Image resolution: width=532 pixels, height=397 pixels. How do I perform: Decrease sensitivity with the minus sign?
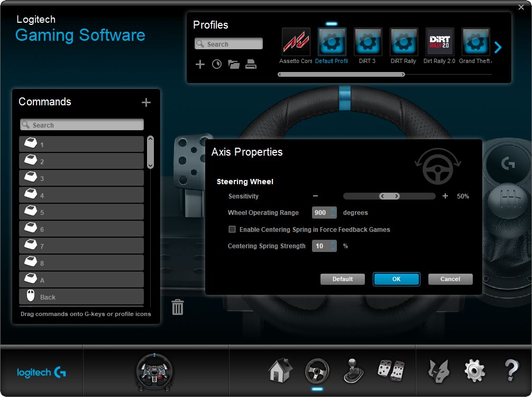click(x=316, y=196)
